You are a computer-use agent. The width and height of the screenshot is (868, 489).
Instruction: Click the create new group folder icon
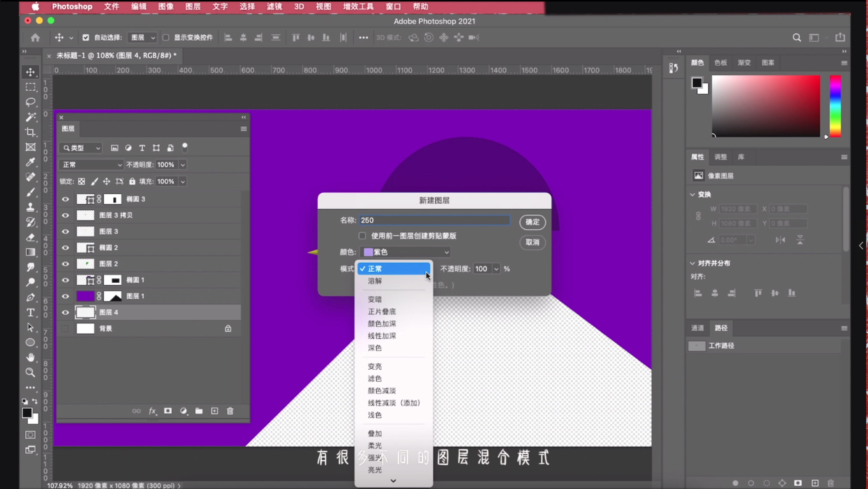click(x=199, y=411)
